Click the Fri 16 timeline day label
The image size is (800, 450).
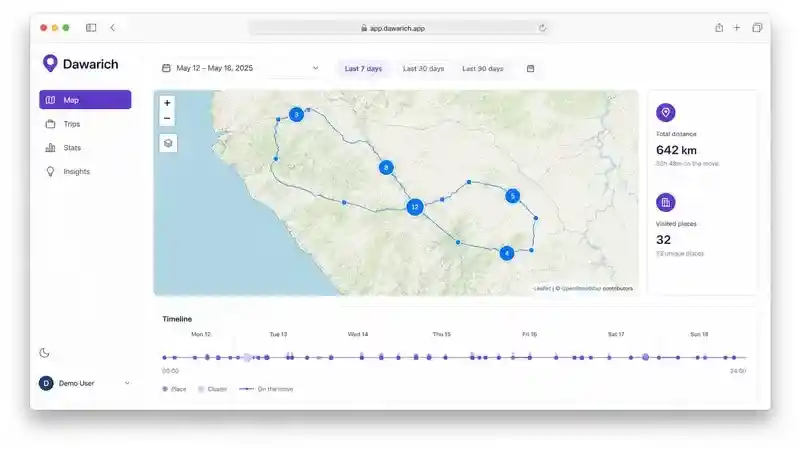coord(530,334)
